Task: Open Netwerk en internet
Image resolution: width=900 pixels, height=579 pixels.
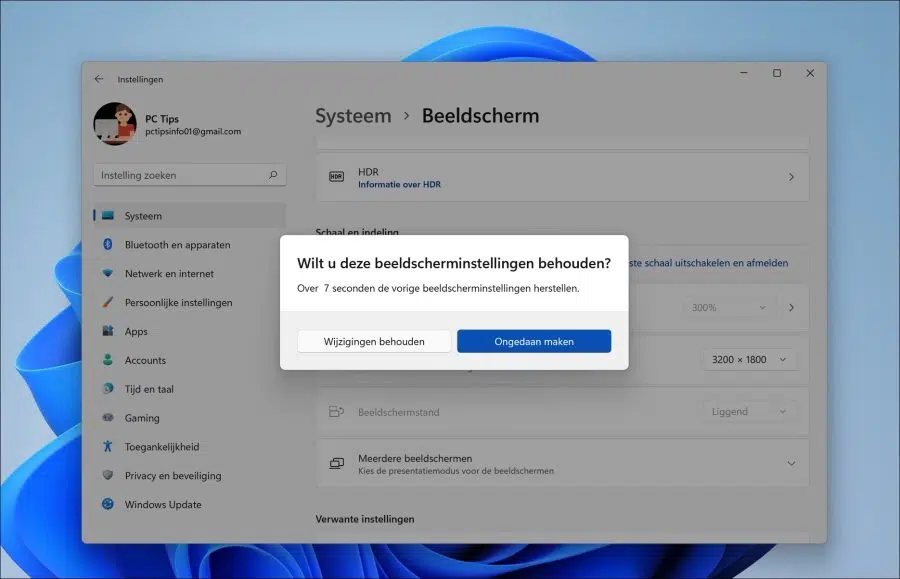Action: coord(189,274)
